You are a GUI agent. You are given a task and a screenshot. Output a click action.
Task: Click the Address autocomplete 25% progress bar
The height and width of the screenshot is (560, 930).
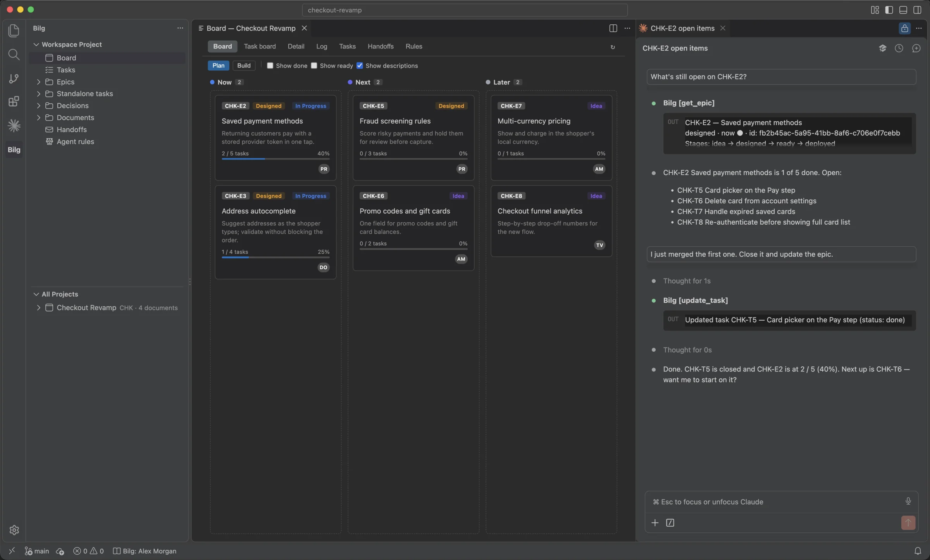[276, 257]
